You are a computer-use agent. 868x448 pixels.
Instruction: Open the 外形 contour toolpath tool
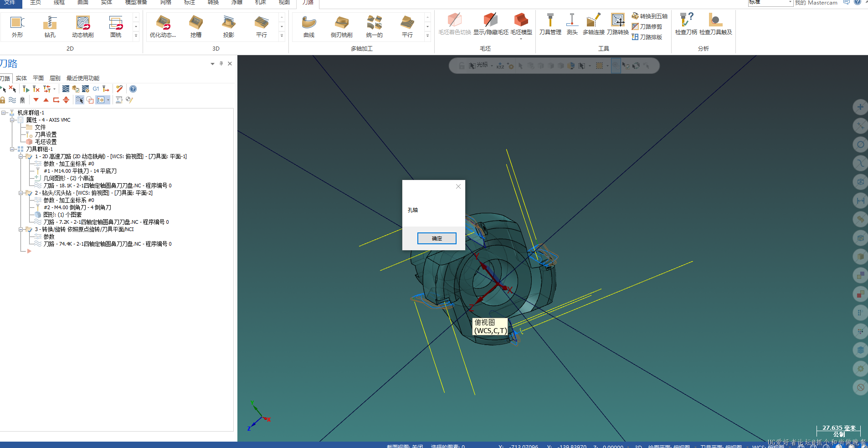pyautogui.click(x=17, y=27)
